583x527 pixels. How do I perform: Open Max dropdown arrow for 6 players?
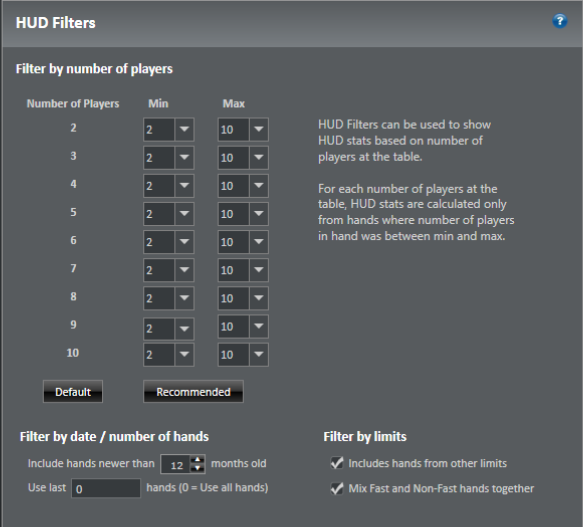pyautogui.click(x=259, y=242)
